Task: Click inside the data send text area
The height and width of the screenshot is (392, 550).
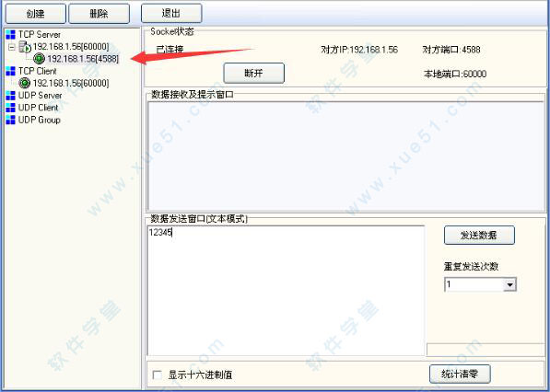Action: tap(286, 291)
